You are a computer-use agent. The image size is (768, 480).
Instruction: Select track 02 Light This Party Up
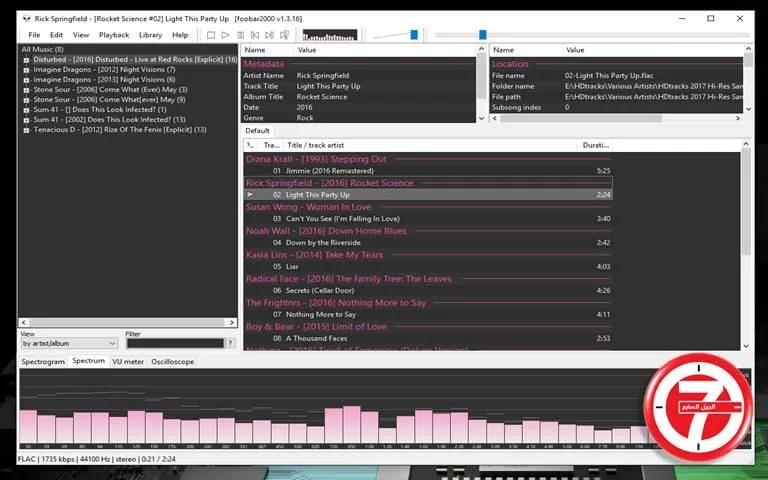(428, 195)
